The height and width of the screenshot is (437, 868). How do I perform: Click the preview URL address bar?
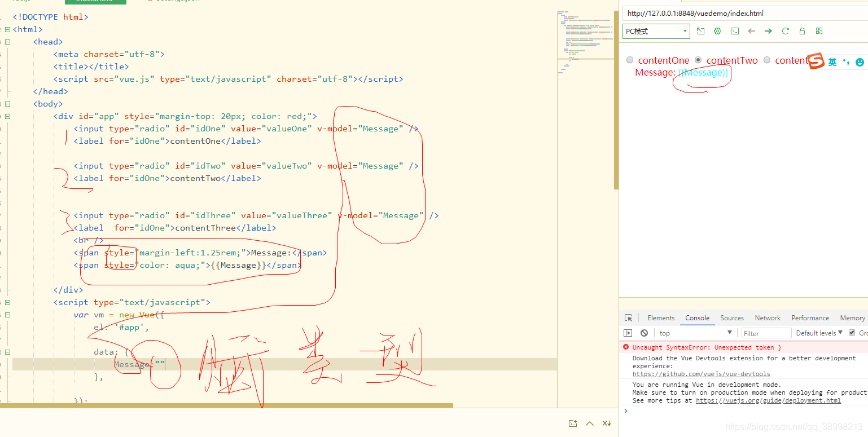[745, 13]
